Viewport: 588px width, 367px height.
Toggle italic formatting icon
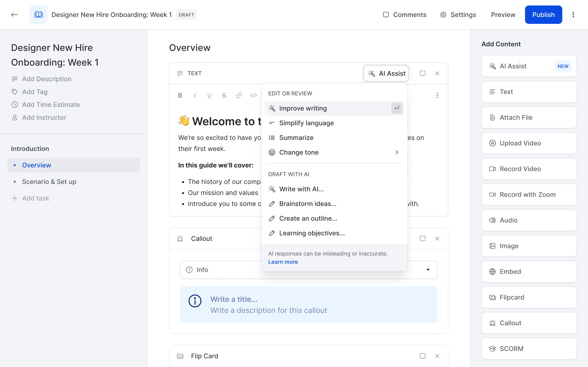click(x=195, y=95)
